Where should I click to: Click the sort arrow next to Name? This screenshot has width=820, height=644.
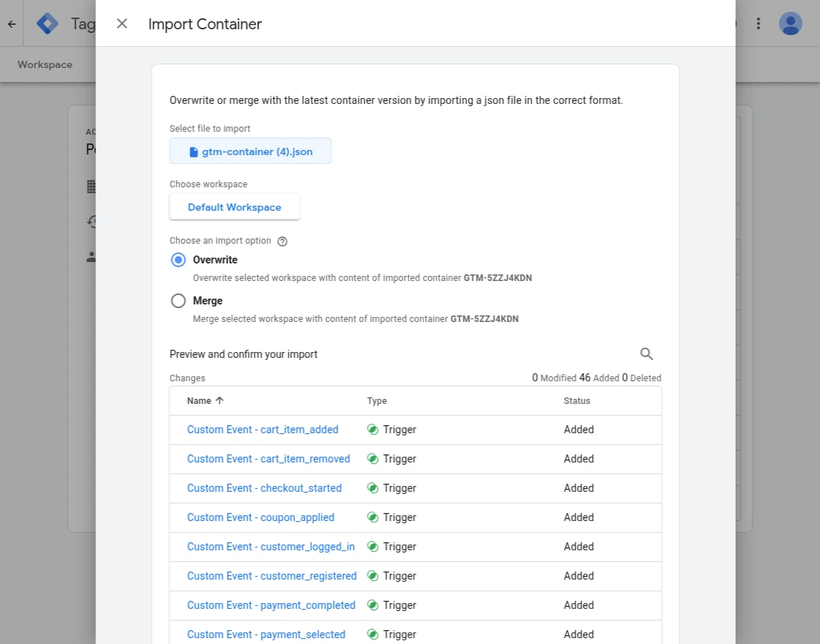coord(220,400)
